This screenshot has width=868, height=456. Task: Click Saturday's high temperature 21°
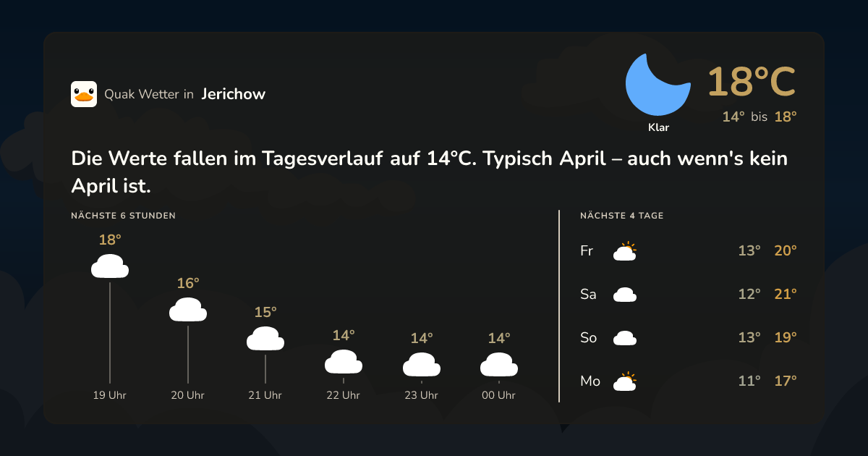(x=786, y=295)
